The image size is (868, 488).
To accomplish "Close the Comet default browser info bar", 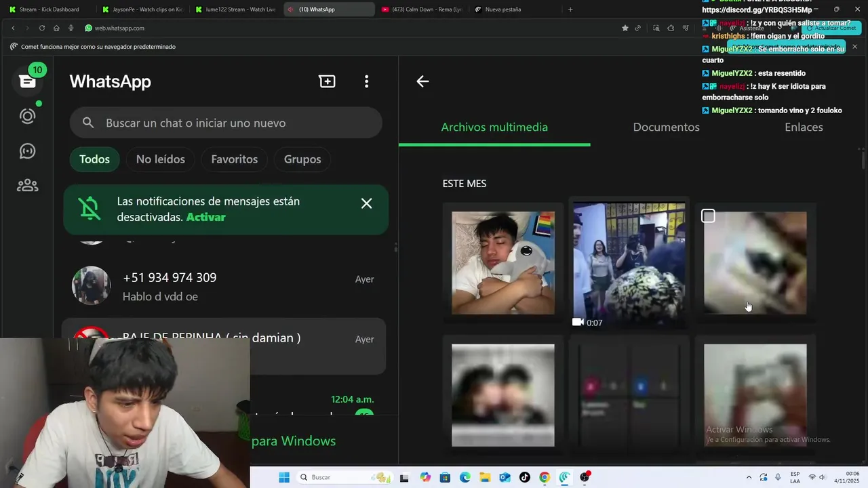I will tap(854, 47).
